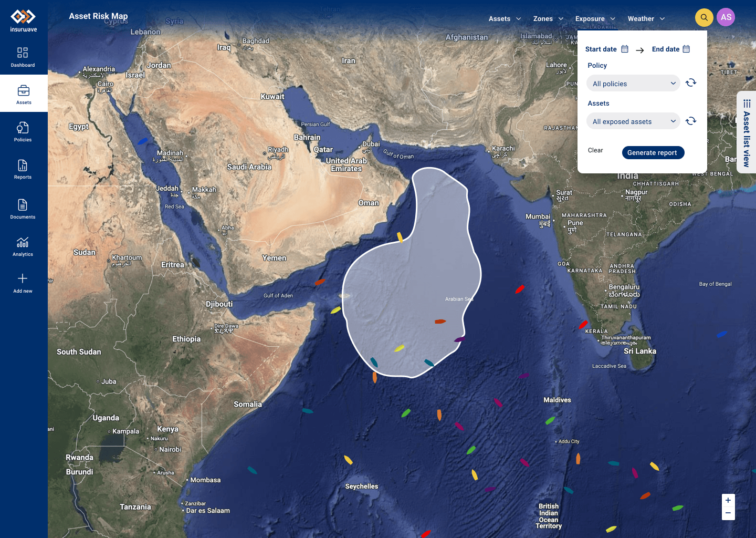Go to Reports in sidebar
The height and width of the screenshot is (538, 756).
[x=23, y=169]
